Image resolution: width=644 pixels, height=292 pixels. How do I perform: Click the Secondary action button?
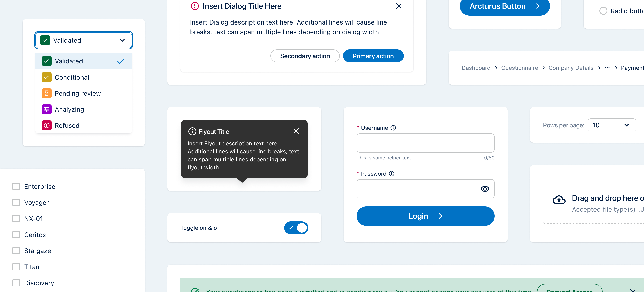[305, 56]
